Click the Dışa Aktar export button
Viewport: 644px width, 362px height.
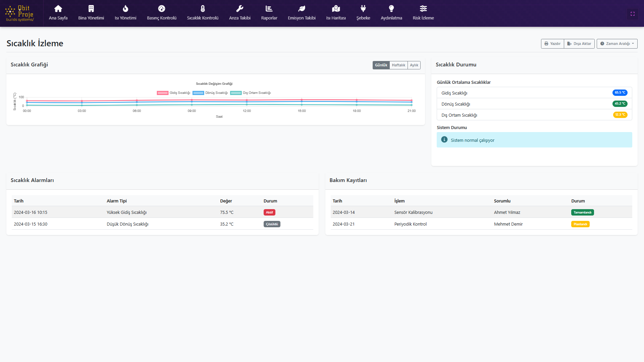pyautogui.click(x=579, y=44)
